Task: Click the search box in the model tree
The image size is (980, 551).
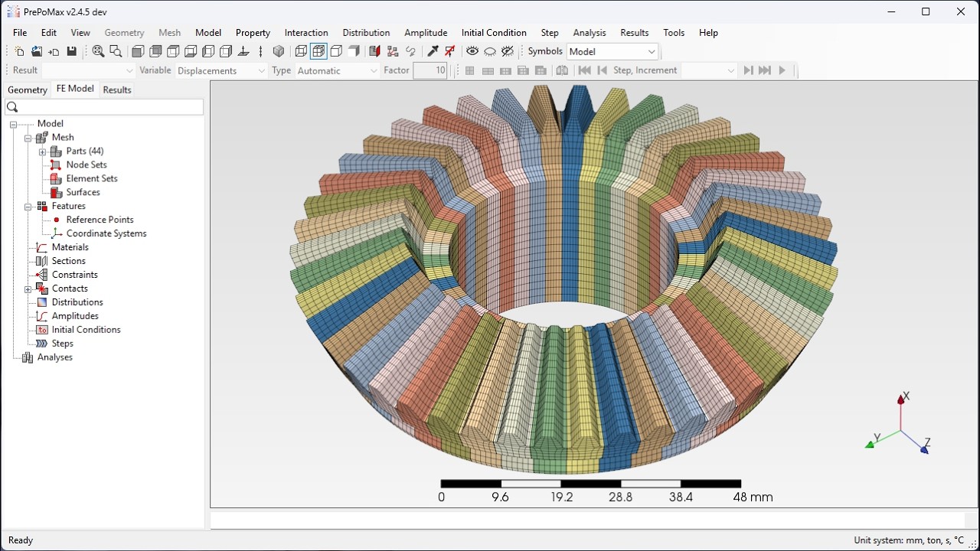Action: point(103,107)
